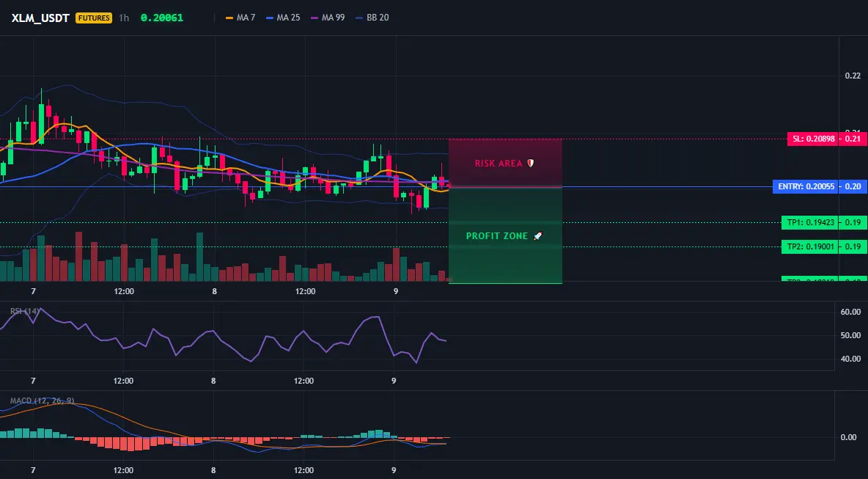The image size is (868, 479).
Task: Click the green TP2: 0.19001 tag
Action: point(809,247)
